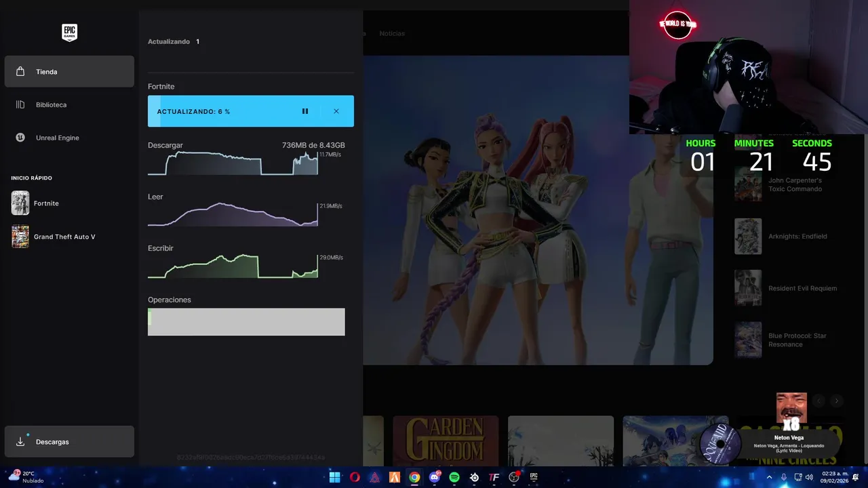Open Epic Games Launcher taskbar icon
This screenshot has height=488, width=868.
pyautogui.click(x=534, y=477)
